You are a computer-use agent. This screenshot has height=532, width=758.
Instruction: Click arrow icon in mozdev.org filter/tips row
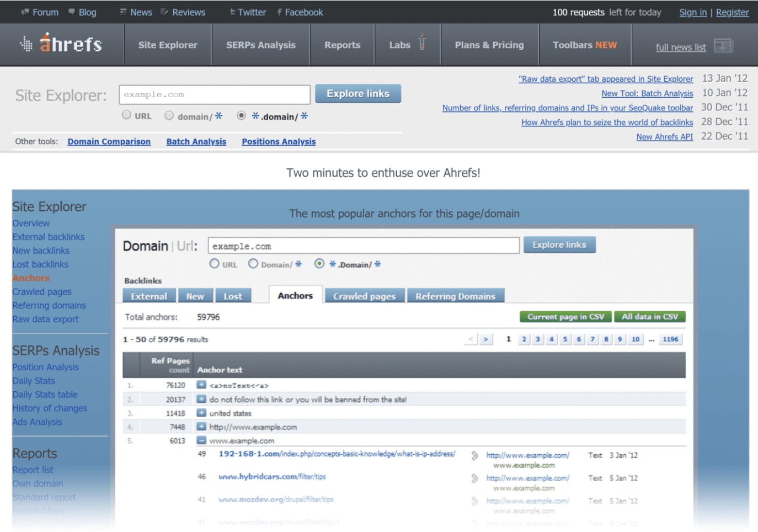474,501
